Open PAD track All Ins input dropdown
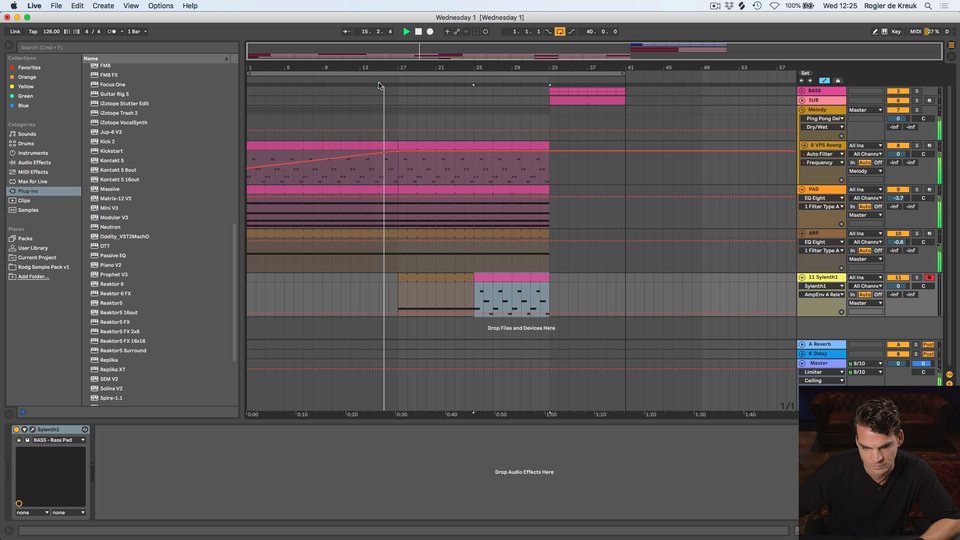 click(865, 189)
